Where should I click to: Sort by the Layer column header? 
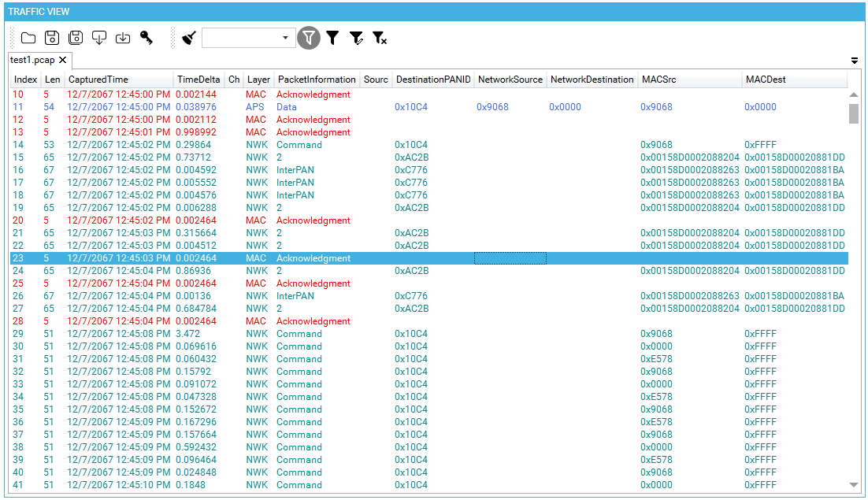[258, 80]
